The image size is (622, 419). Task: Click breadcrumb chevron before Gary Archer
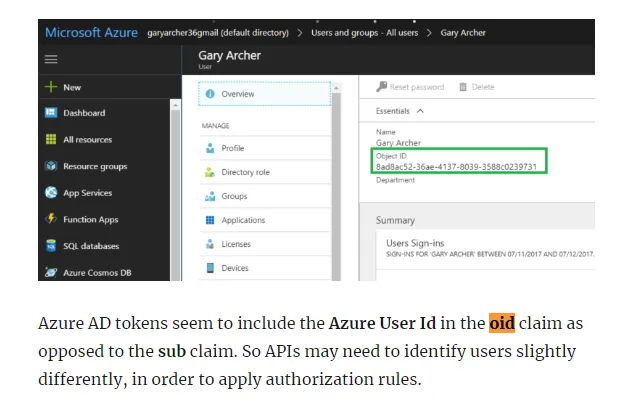429,33
